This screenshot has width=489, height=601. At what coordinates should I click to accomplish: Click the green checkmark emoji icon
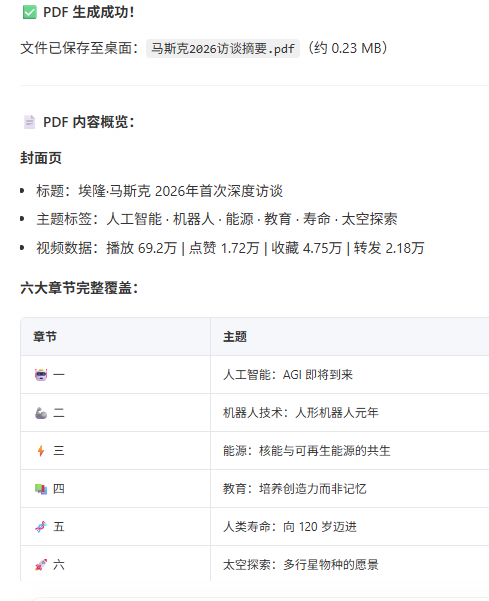pos(30,12)
